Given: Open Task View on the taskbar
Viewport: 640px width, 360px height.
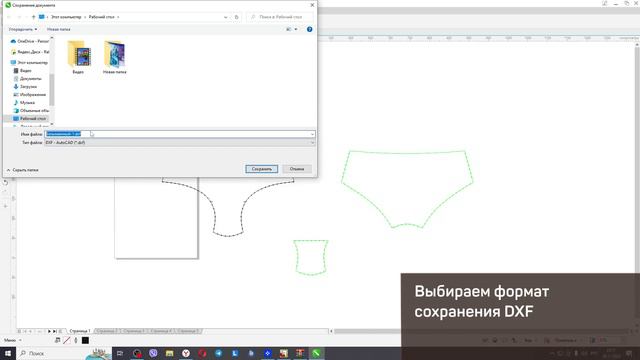Looking at the screenshot, I should pos(120,353).
